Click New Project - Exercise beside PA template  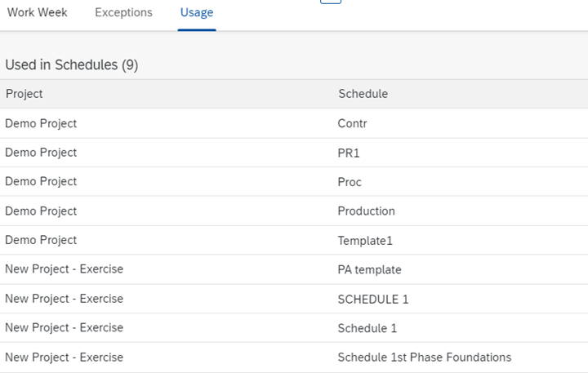(x=65, y=269)
